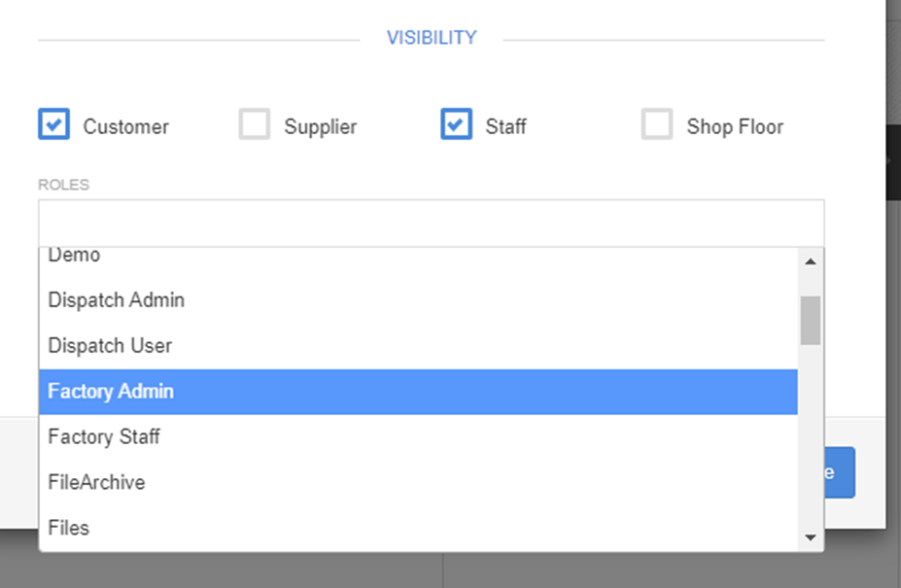Image resolution: width=901 pixels, height=588 pixels.
Task: Pick Dispatch User in the dropdown list
Action: [110, 346]
